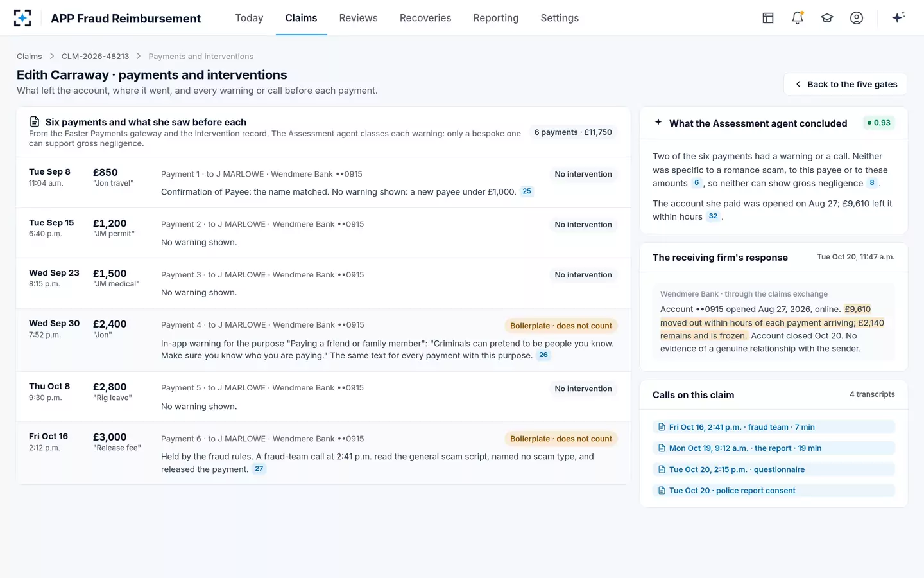Switch to the Reviews tab
The width and height of the screenshot is (924, 578).
(358, 18)
